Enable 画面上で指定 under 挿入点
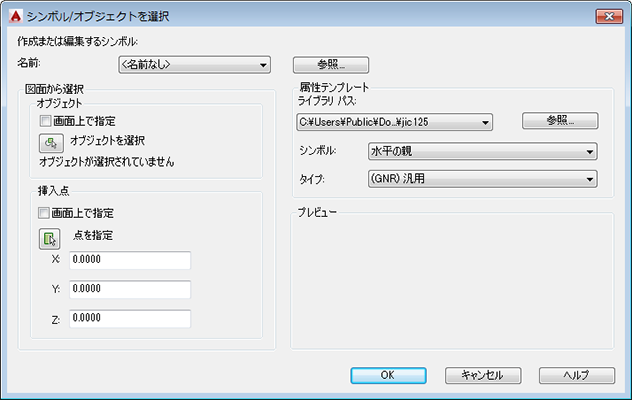 pos(45,213)
